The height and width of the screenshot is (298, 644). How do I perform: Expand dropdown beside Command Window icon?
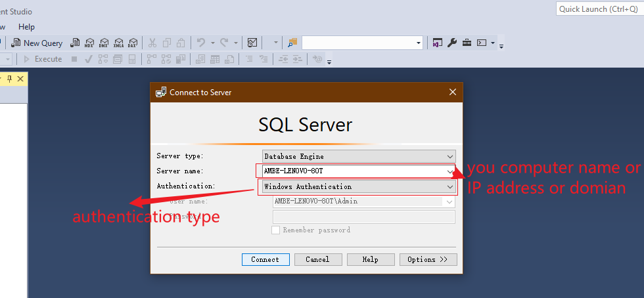tap(493, 43)
